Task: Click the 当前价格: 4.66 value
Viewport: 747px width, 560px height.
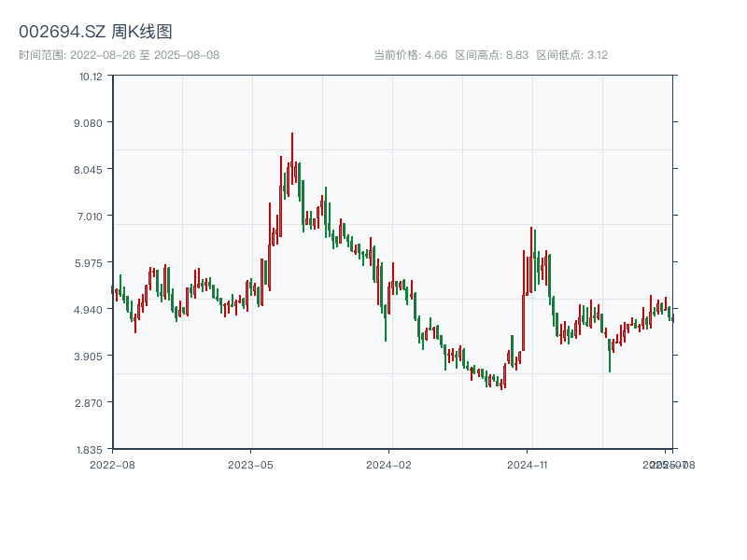Action: tap(411, 55)
